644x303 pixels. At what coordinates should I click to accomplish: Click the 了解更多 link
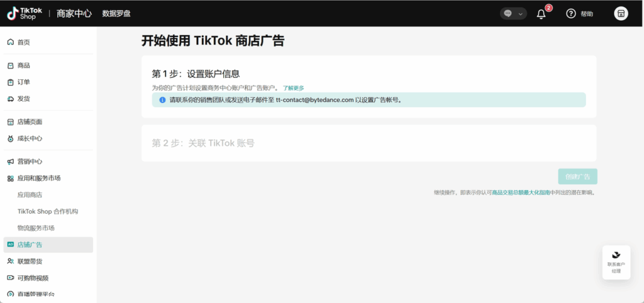[x=293, y=88]
